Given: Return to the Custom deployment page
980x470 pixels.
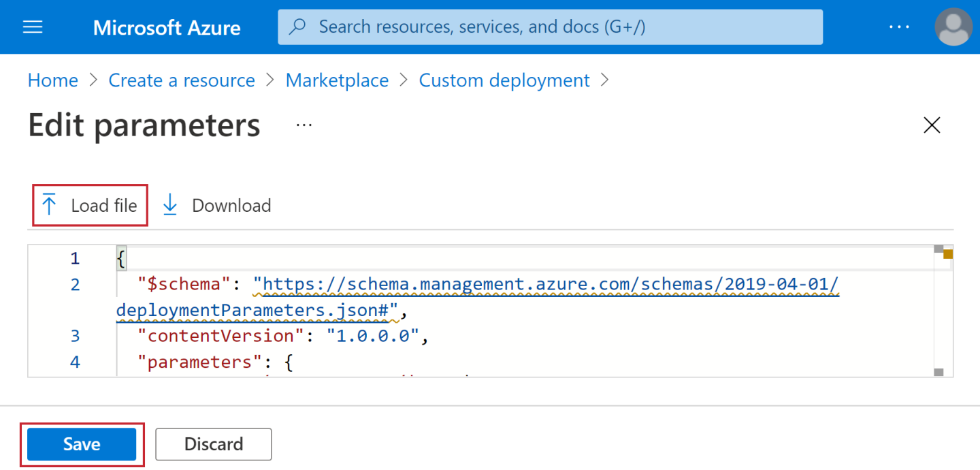Looking at the screenshot, I should coord(504,80).
